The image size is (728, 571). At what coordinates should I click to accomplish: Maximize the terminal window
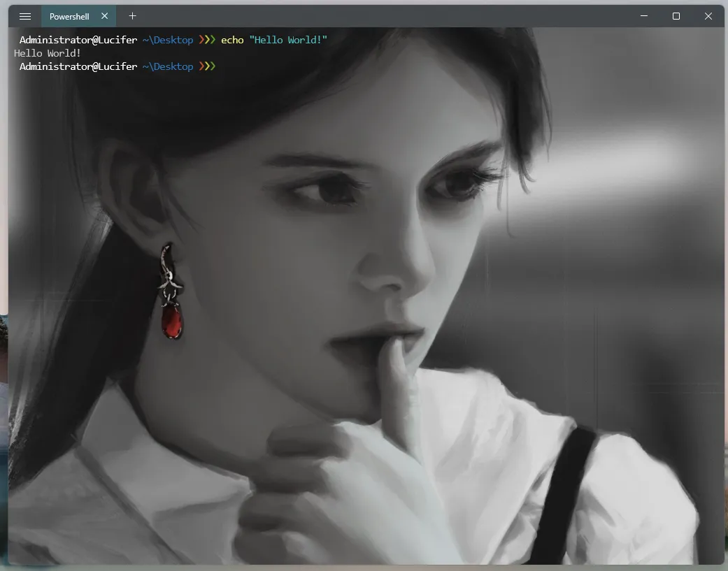pyautogui.click(x=676, y=16)
